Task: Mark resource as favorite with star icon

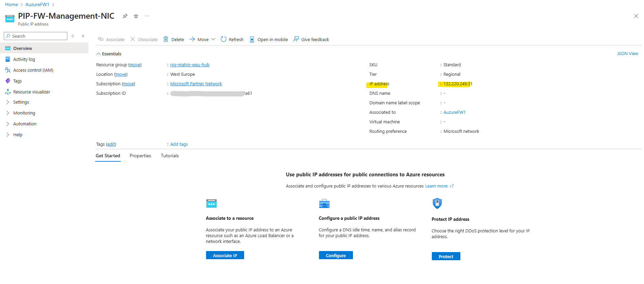Action: pos(136,16)
